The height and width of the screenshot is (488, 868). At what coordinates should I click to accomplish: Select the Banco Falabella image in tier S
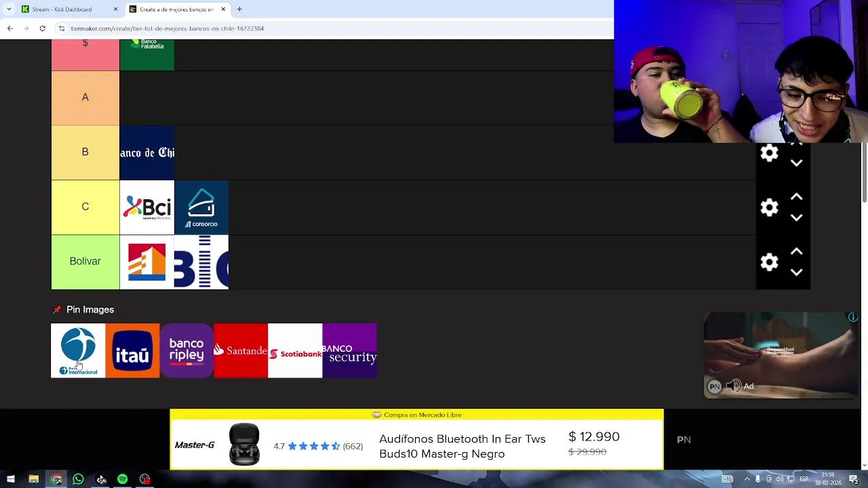[x=147, y=54]
